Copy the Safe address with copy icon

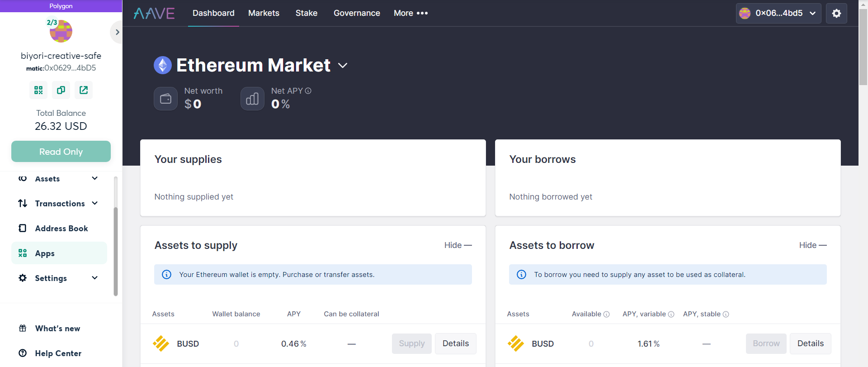[61, 90]
